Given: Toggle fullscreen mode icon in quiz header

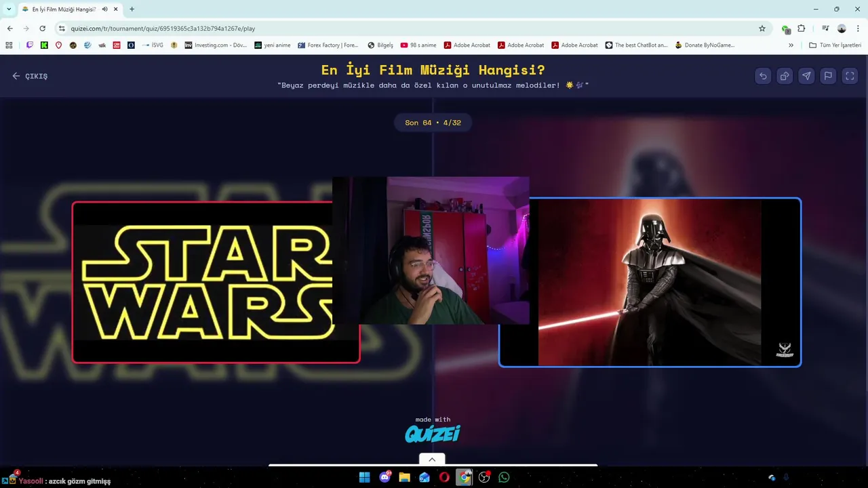Looking at the screenshot, I should coord(850,76).
